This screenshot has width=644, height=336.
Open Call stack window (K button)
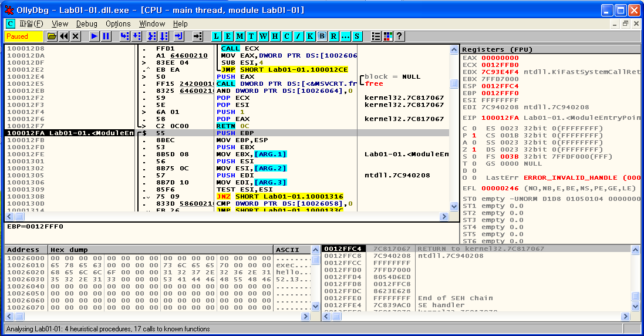(310, 36)
